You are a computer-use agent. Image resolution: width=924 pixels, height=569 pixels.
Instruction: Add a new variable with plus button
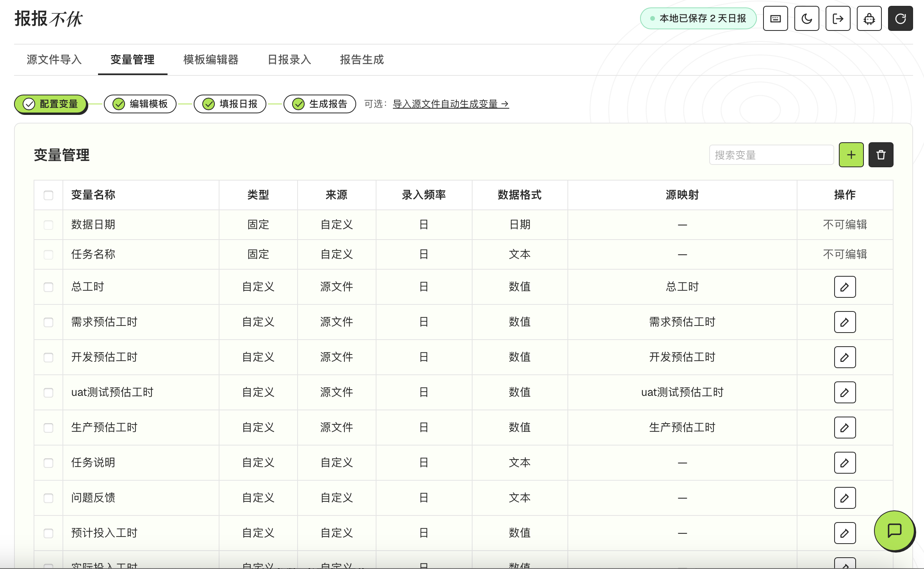(851, 155)
